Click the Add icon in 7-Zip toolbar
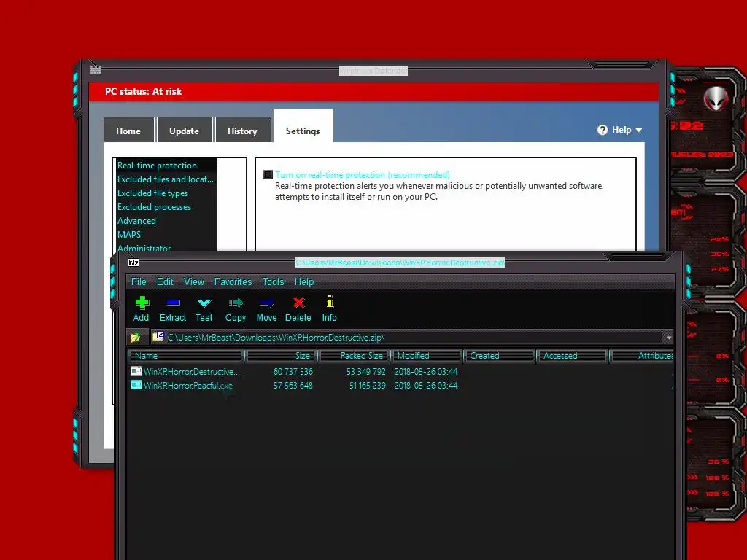Viewport: 747px width, 560px height. click(142, 303)
